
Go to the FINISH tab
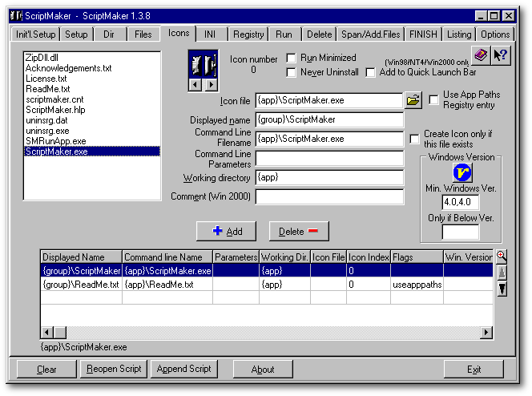coord(423,34)
